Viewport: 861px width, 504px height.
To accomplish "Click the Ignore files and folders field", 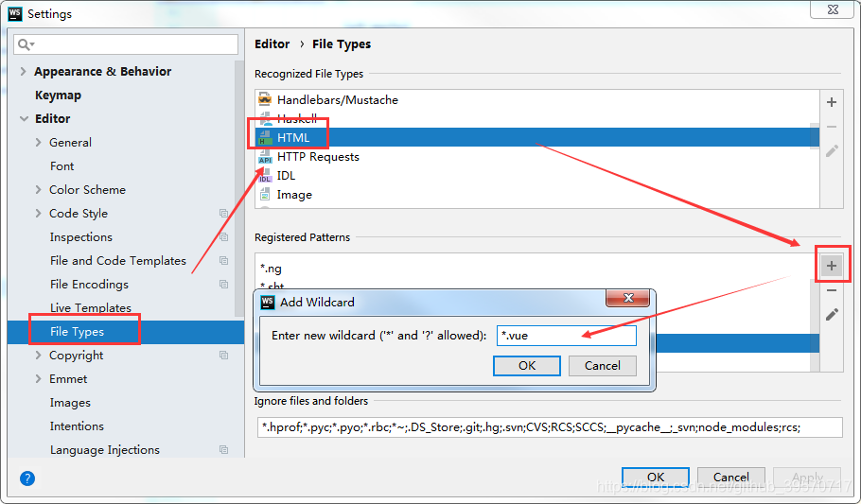I will click(550, 427).
